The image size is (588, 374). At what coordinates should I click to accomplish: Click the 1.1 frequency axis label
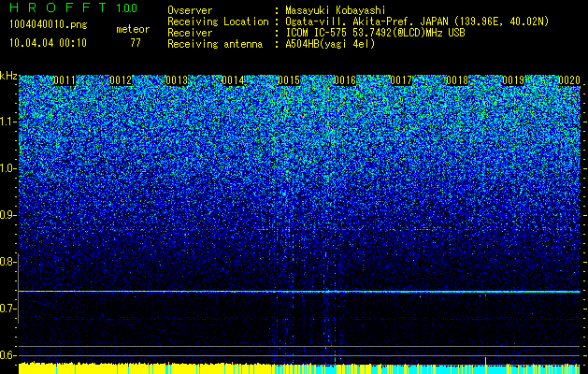point(7,122)
